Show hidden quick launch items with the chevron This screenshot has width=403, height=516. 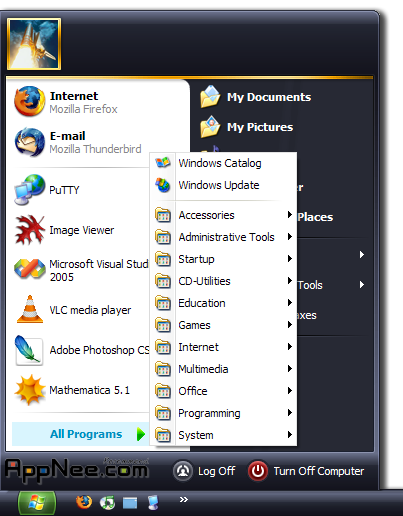pyautogui.click(x=183, y=500)
